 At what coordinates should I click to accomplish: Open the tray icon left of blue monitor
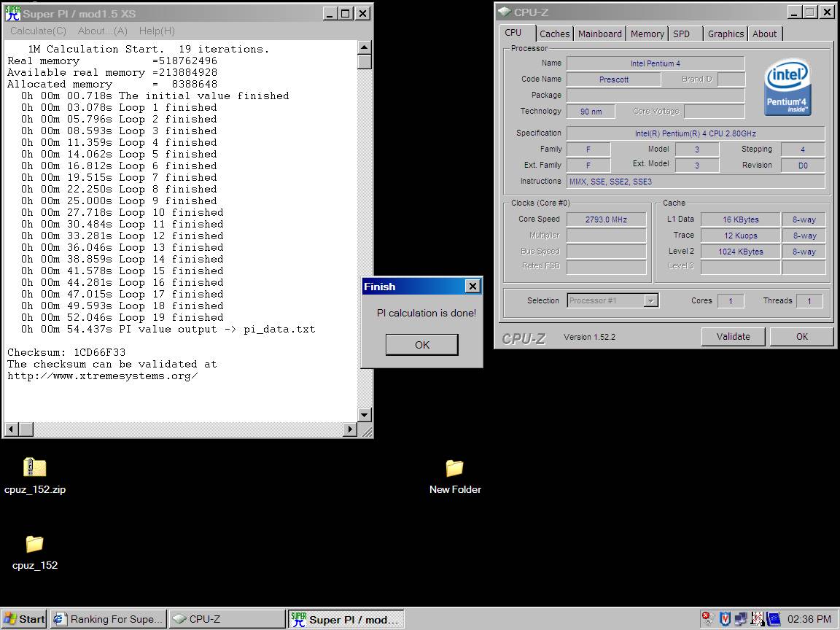click(757, 619)
